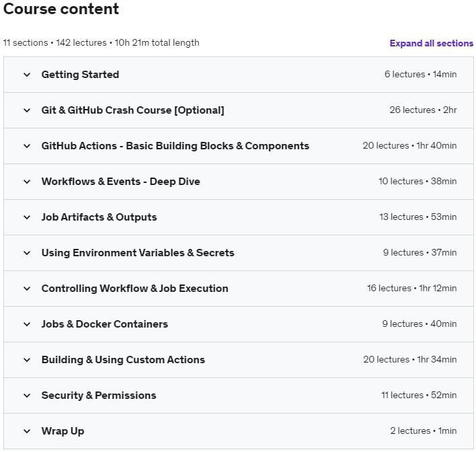Expand Git & GitHub Crash Course chevron
Image resolution: width=476 pixels, height=452 pixels.
point(27,110)
